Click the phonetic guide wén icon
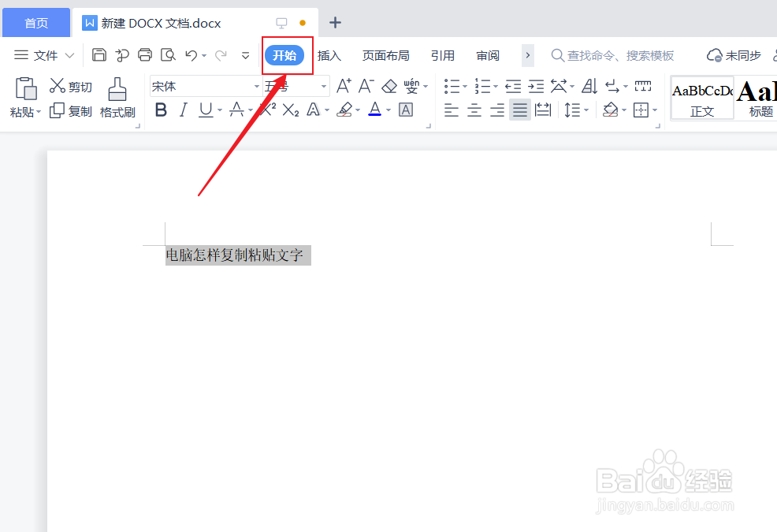Screen dimensions: 777x532 click(x=411, y=86)
